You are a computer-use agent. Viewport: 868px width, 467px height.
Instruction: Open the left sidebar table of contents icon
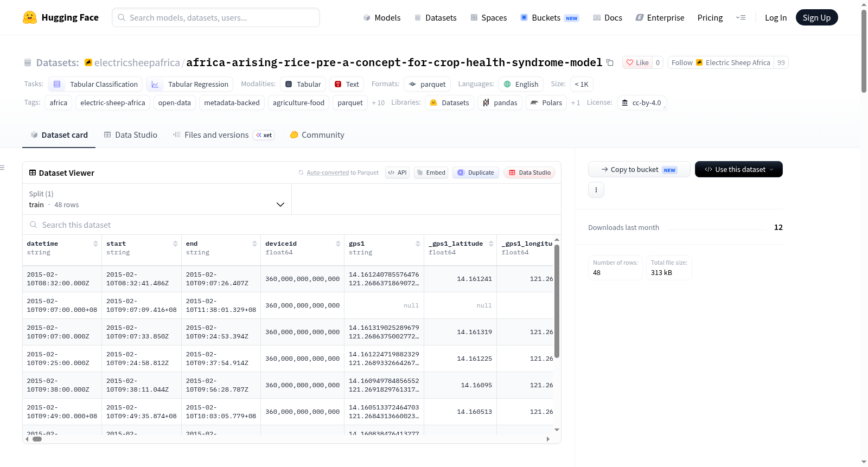pyautogui.click(x=3, y=168)
